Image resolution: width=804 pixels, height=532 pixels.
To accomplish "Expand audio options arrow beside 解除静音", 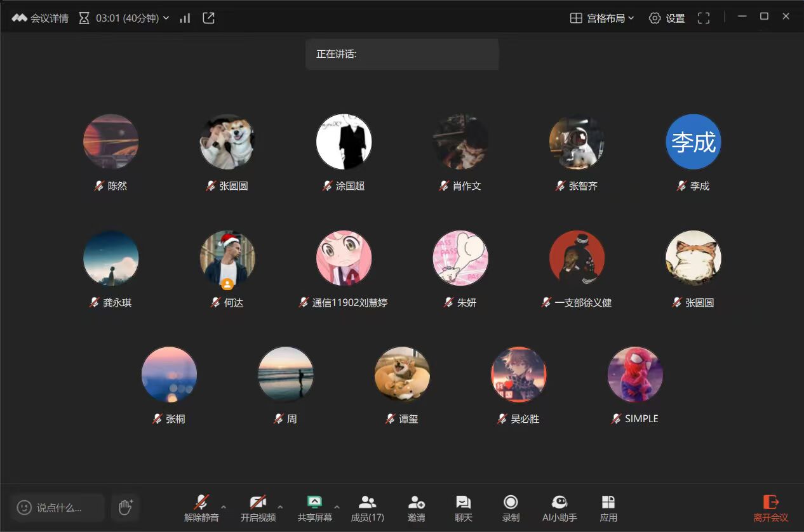I will [224, 507].
